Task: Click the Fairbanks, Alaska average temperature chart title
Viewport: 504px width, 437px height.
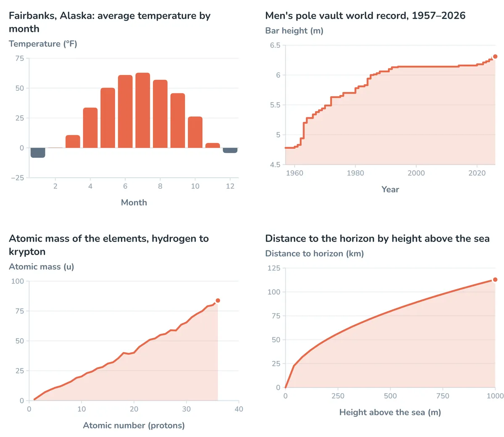Action: tap(110, 22)
